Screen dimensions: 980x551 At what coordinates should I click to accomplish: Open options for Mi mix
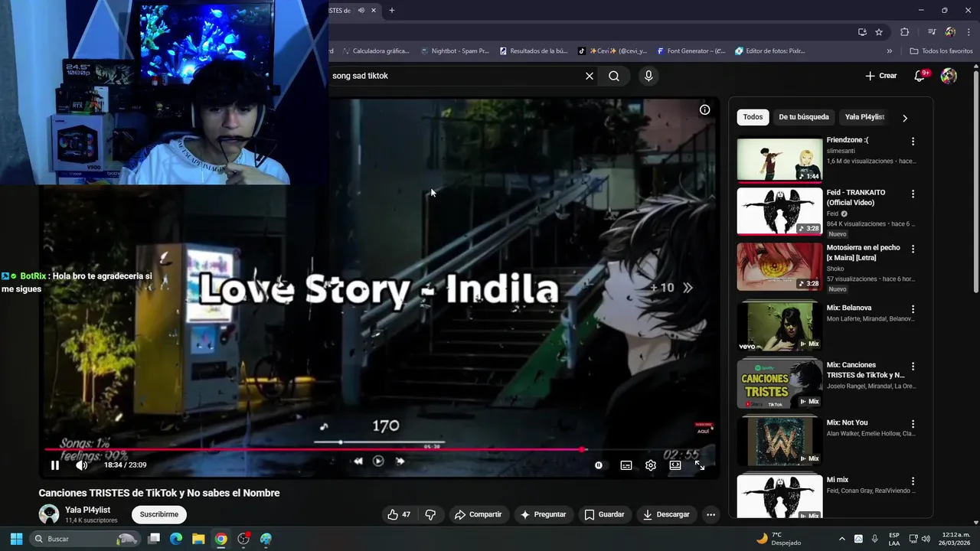913,481
